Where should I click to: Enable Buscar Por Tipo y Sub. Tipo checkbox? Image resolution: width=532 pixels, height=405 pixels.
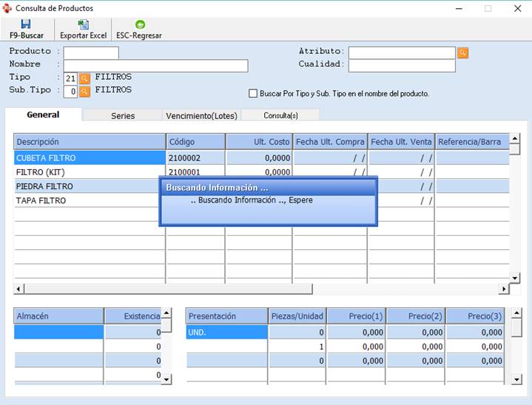253,94
